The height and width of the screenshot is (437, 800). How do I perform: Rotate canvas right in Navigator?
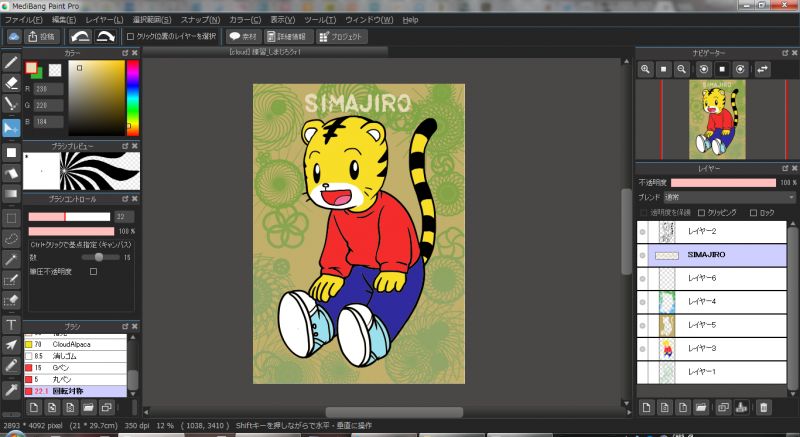[740, 69]
